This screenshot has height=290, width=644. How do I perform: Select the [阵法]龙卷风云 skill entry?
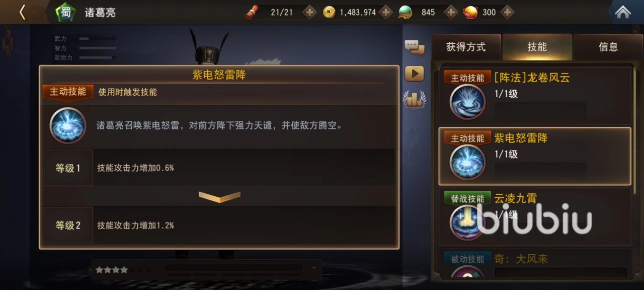coord(535,96)
